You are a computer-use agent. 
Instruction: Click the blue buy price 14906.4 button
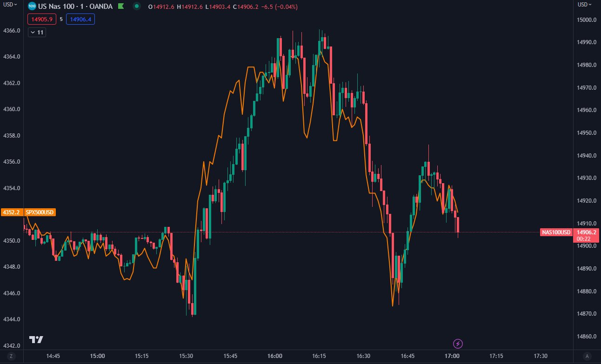[80, 20]
